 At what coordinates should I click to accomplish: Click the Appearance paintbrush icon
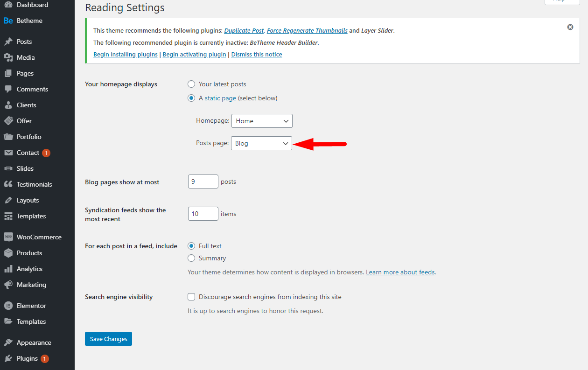coord(8,342)
